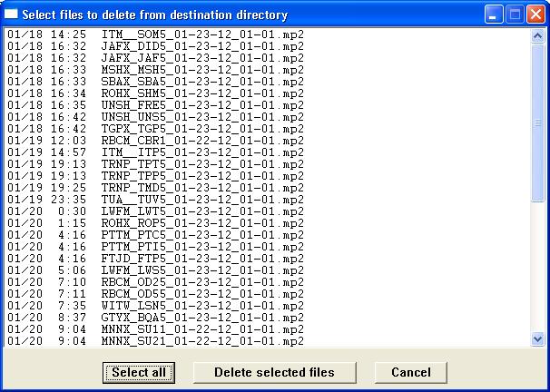The image size is (550, 392).
Task: Minimize the delete files window
Action: tap(493, 15)
